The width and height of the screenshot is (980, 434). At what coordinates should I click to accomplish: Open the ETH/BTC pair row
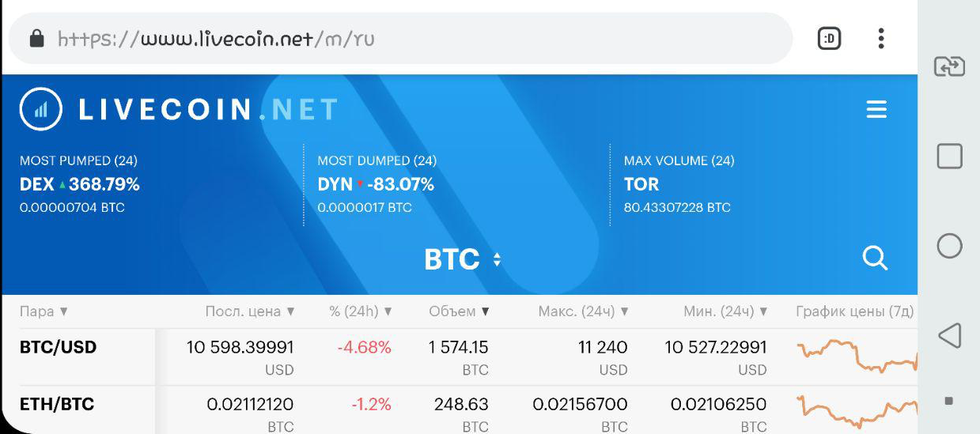[x=459, y=410]
